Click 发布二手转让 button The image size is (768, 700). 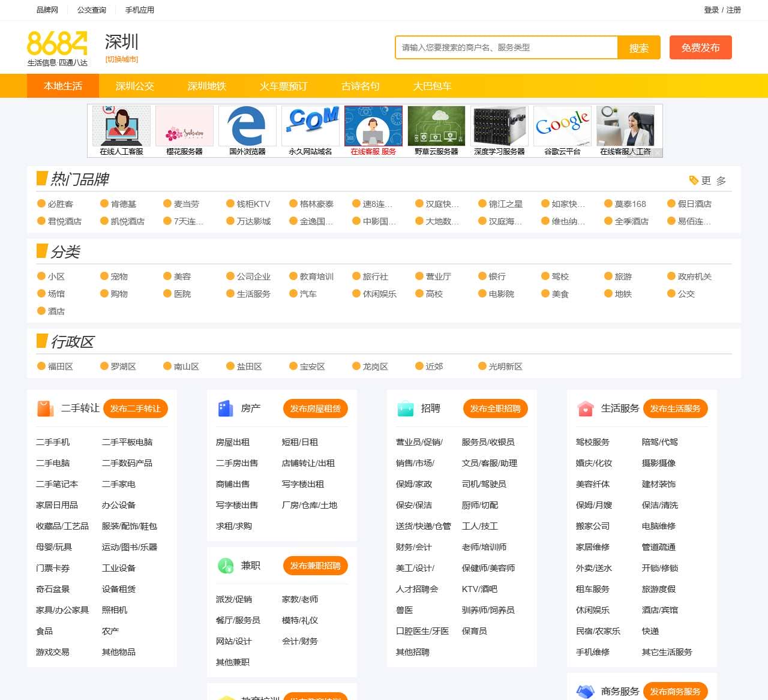click(136, 408)
